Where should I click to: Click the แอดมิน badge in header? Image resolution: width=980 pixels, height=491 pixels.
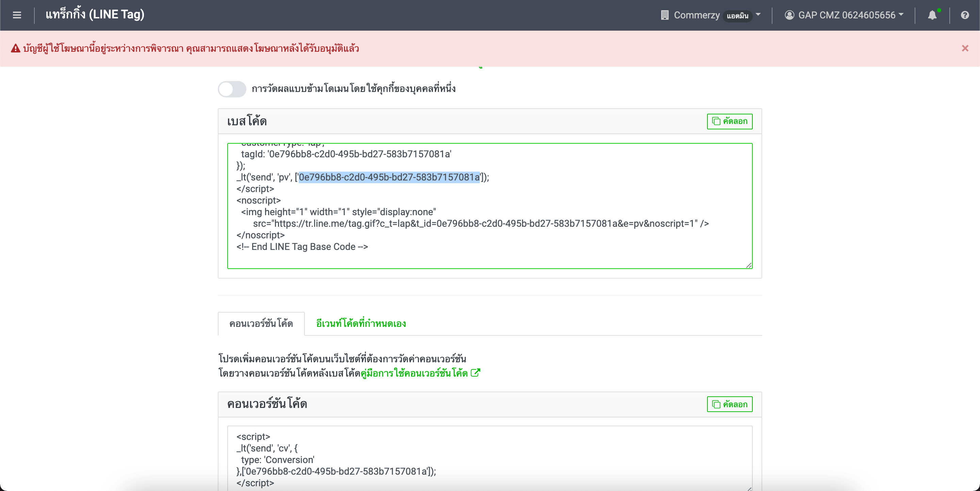(x=737, y=16)
